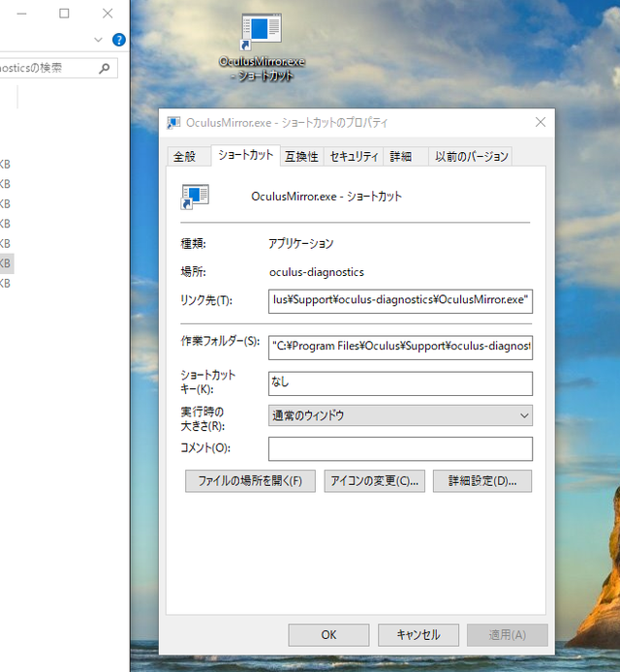Maximize the Explorer window

click(x=64, y=14)
